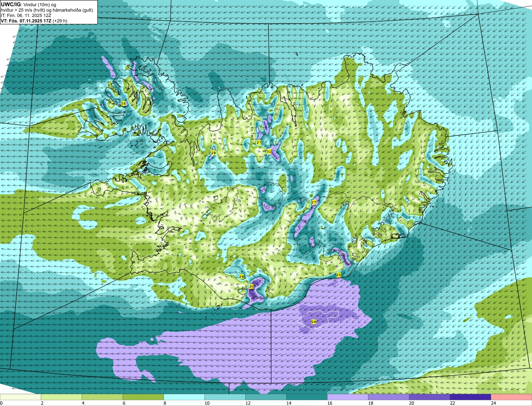This screenshot has height=406, width=532.
Task: Click the yellow gust marker labeled 25
Action: 339,275
